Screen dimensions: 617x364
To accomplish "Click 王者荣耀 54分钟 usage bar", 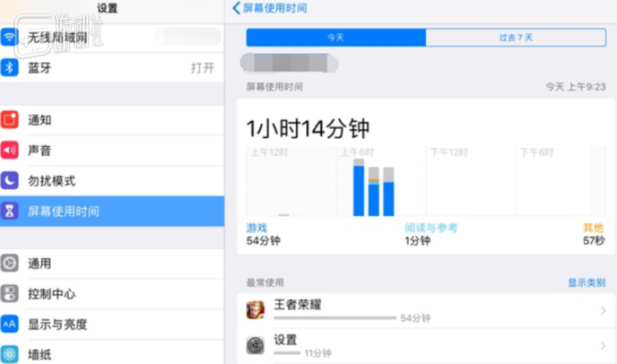I will 335,318.
